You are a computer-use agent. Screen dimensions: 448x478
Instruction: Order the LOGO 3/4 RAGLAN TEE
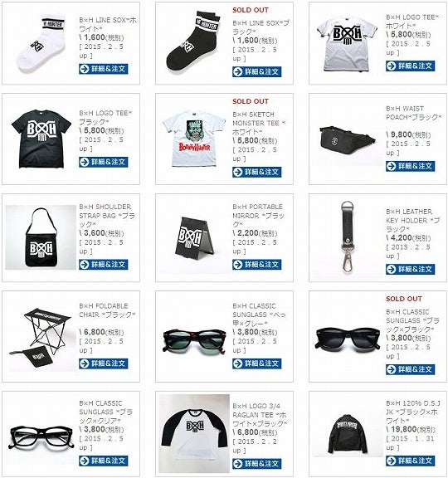pyautogui.click(x=256, y=464)
